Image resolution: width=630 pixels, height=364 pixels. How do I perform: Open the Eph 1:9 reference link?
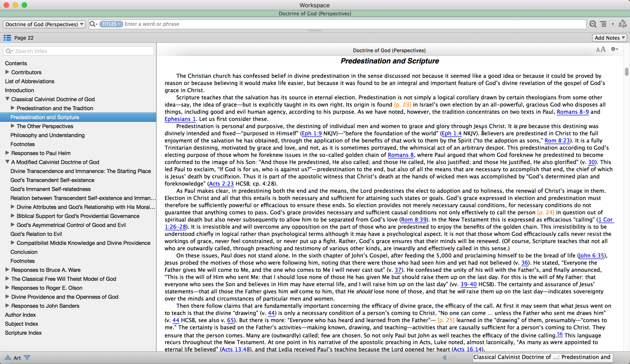[x=312, y=133]
